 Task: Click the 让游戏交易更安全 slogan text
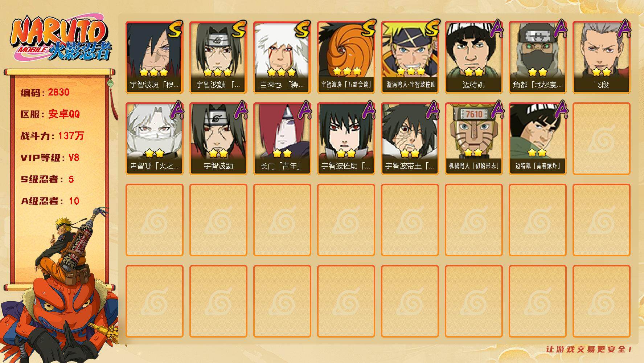[x=589, y=349]
